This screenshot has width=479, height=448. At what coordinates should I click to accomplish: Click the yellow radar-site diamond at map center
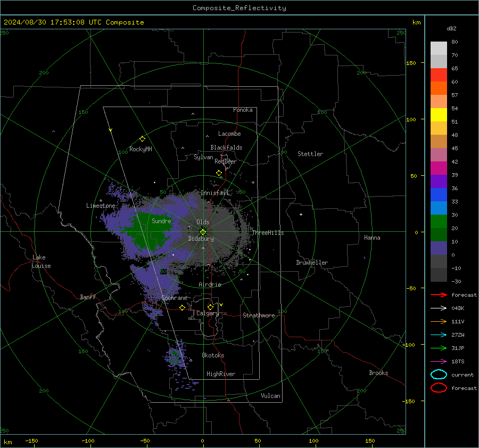coord(203,232)
